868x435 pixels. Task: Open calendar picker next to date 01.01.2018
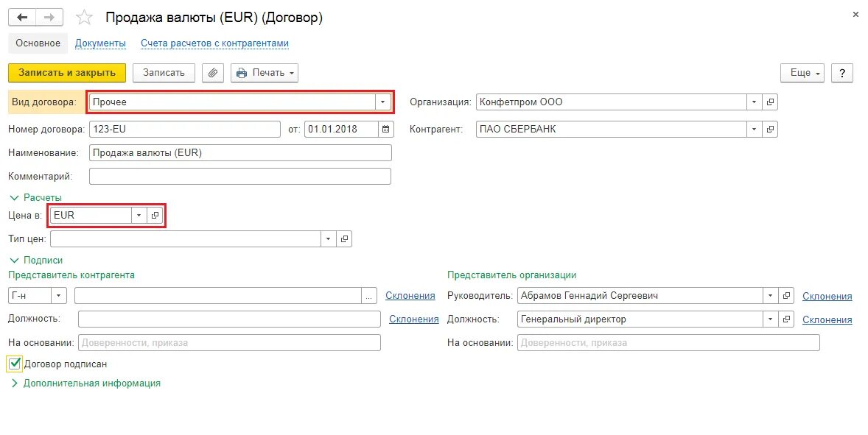point(386,130)
